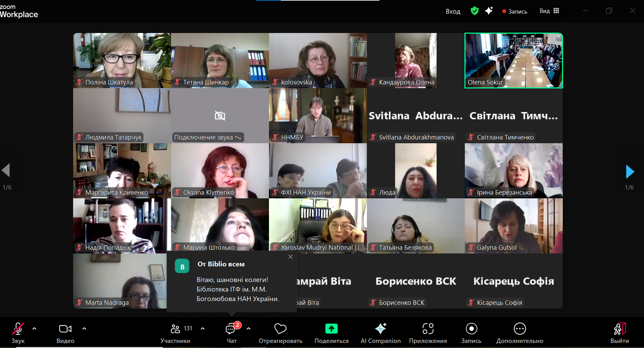Start screen sharing with Поделиться

coord(332,333)
